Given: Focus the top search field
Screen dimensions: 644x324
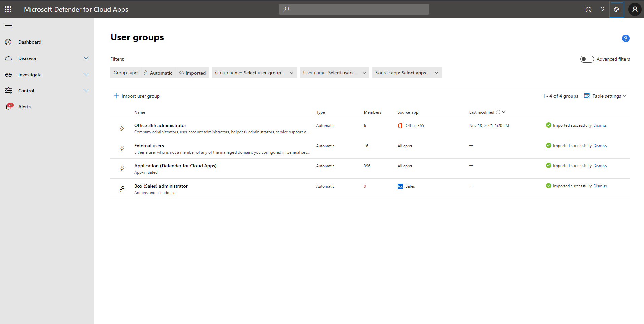Looking at the screenshot, I should (x=354, y=9).
